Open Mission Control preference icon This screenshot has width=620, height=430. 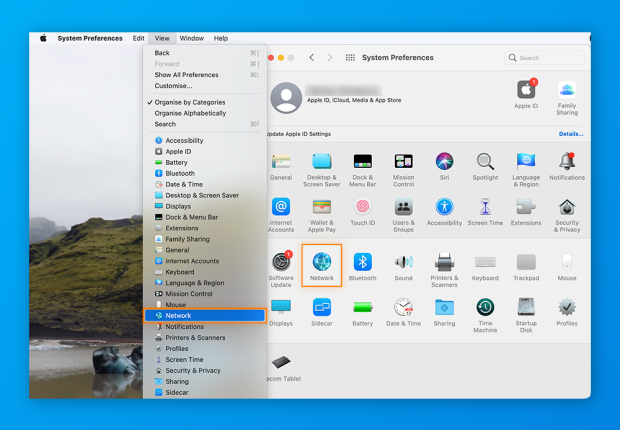(403, 162)
